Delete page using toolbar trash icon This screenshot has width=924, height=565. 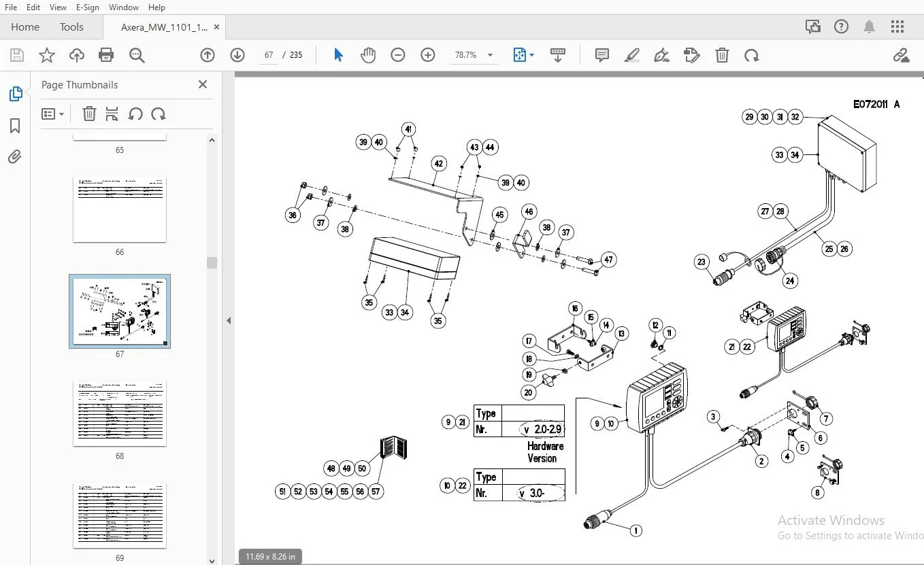point(722,55)
